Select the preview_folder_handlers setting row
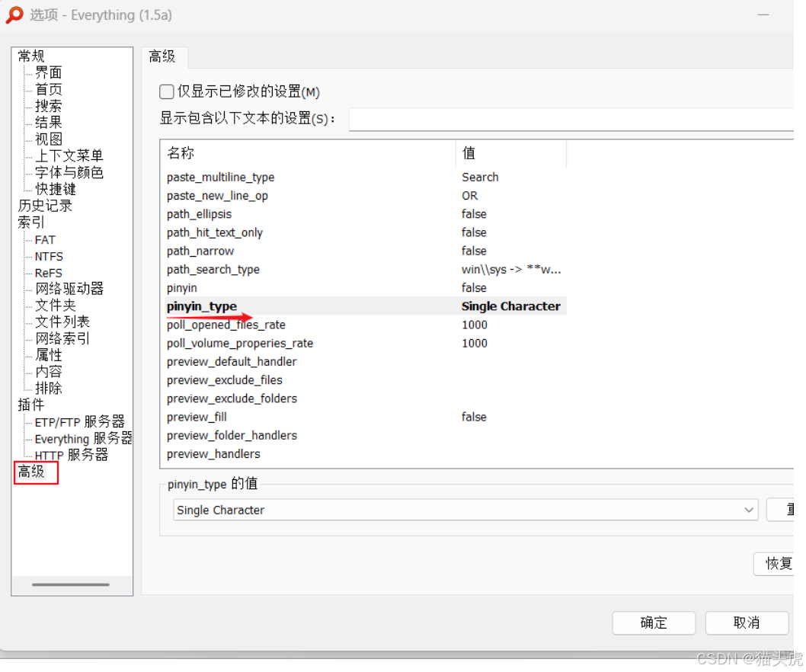 tap(366, 436)
